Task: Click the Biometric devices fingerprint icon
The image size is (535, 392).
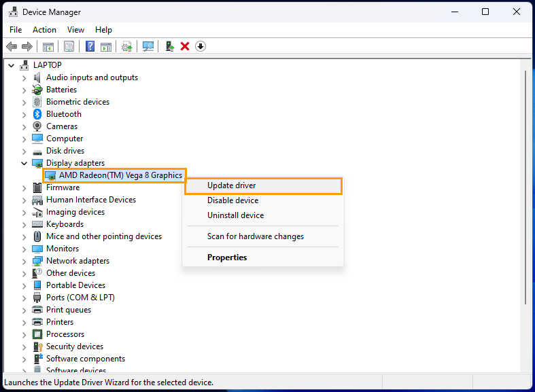Action: pos(37,102)
